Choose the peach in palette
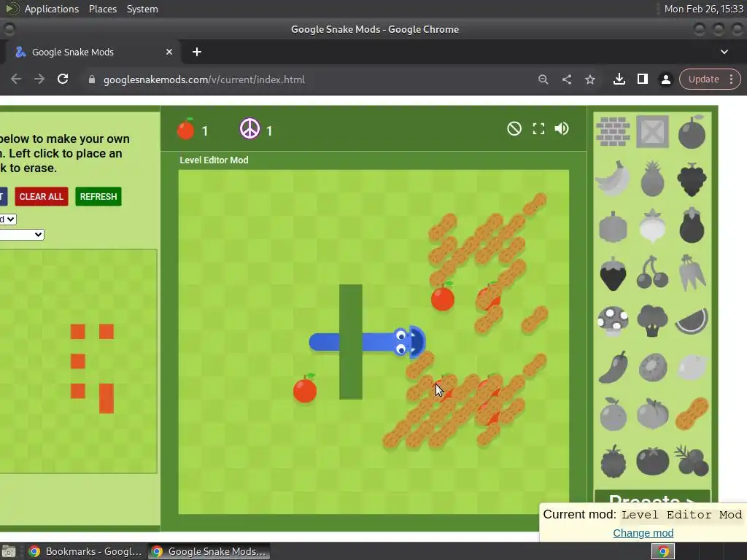Screen dimensions: 747x560 click(652, 414)
